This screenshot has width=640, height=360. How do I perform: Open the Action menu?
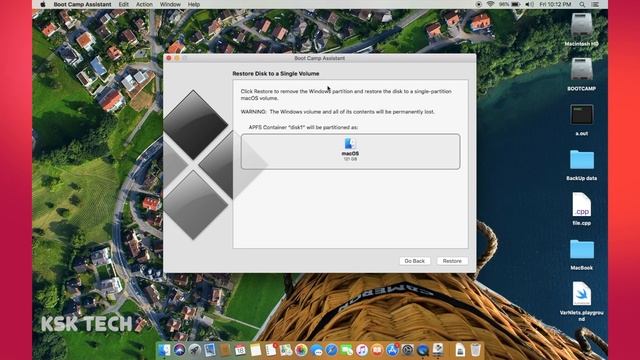tap(144, 4)
